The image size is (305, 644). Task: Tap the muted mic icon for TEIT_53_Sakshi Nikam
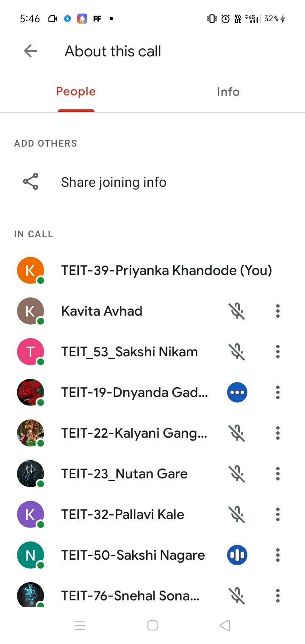237,352
